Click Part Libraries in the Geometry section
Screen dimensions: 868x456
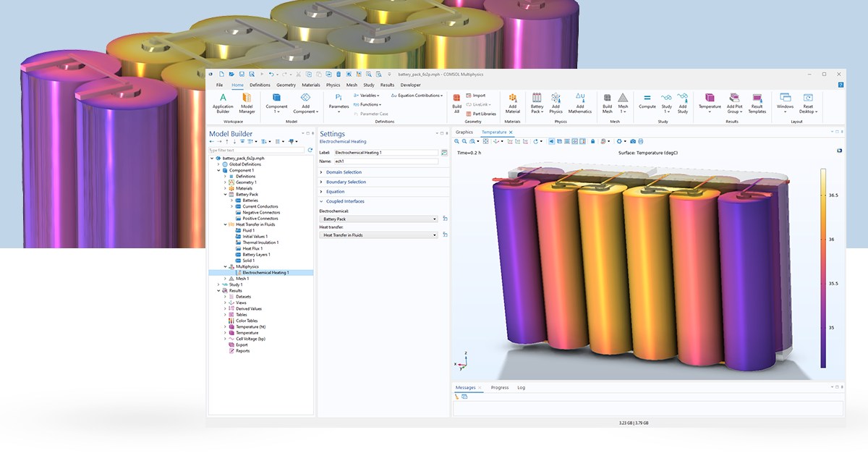pos(481,114)
